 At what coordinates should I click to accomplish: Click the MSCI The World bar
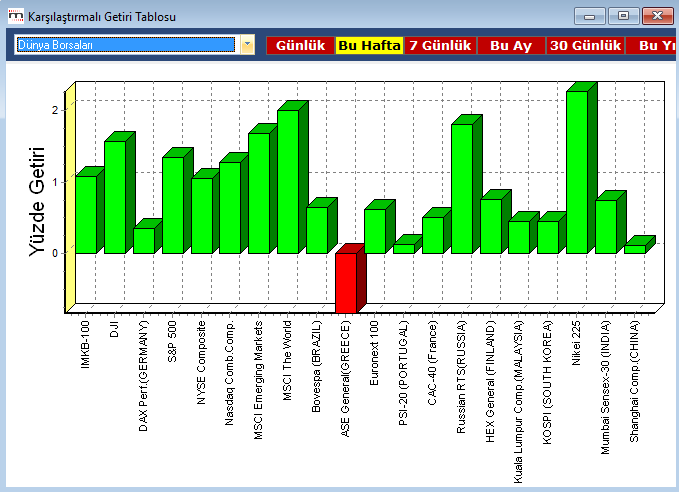288,181
